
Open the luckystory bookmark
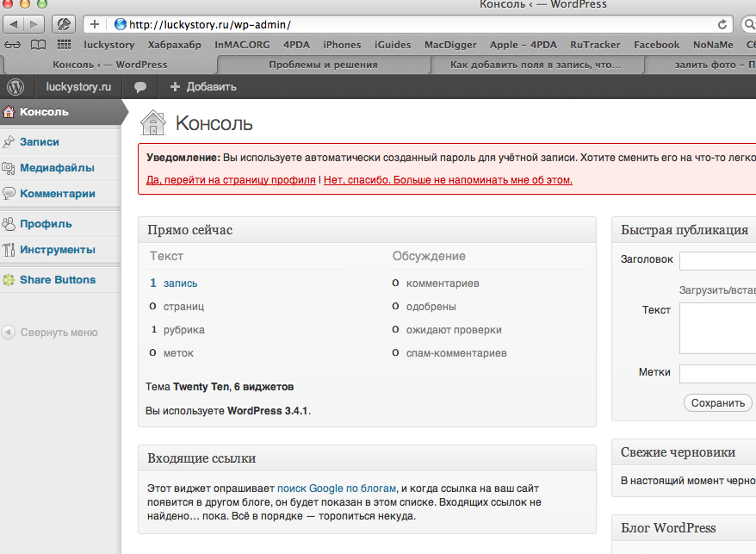click(x=109, y=45)
